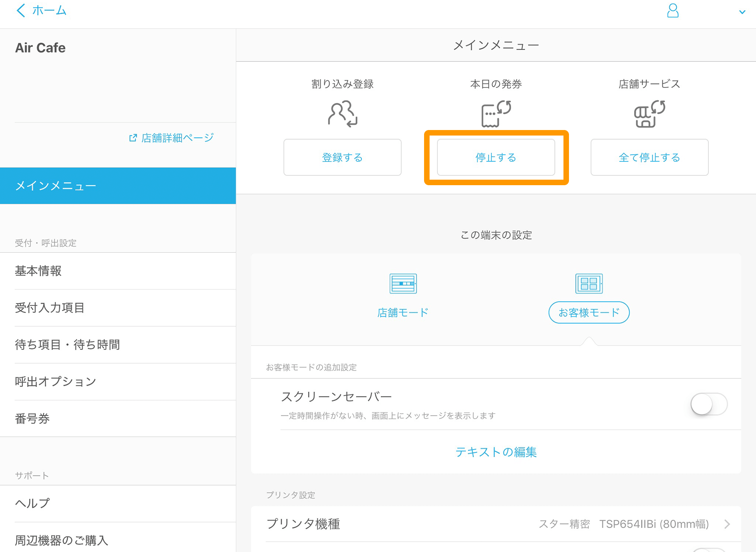Open 受付入力項目 in the sidebar
This screenshot has width=756, height=552.
pyautogui.click(x=118, y=308)
